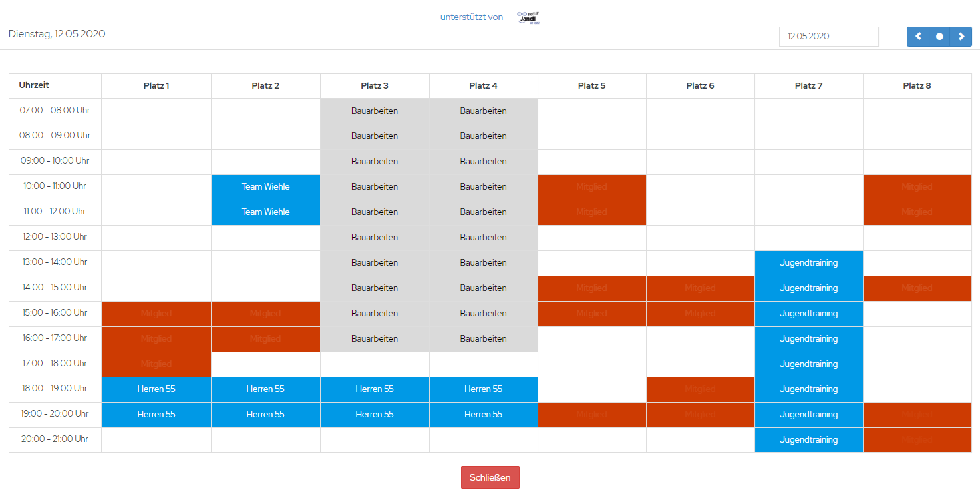Image resolution: width=980 pixels, height=494 pixels.
Task: Open Jugendtraining slot at 20:00 on Platz 7
Action: click(x=808, y=440)
